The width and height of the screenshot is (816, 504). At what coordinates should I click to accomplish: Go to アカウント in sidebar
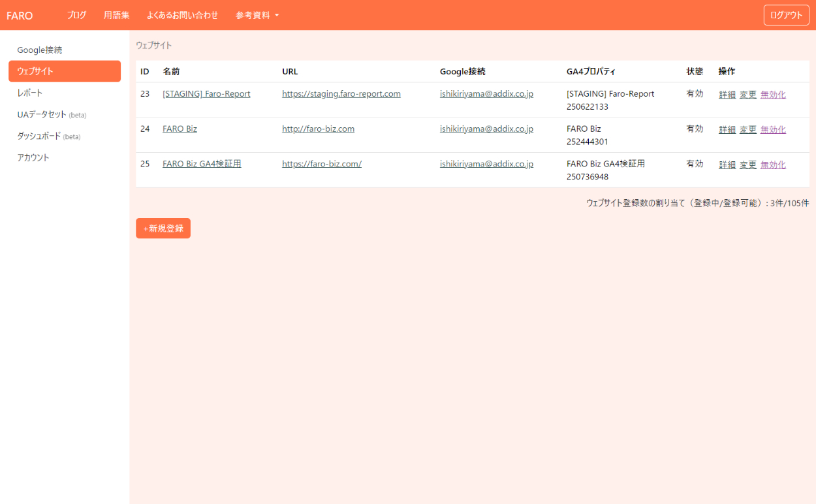click(33, 157)
